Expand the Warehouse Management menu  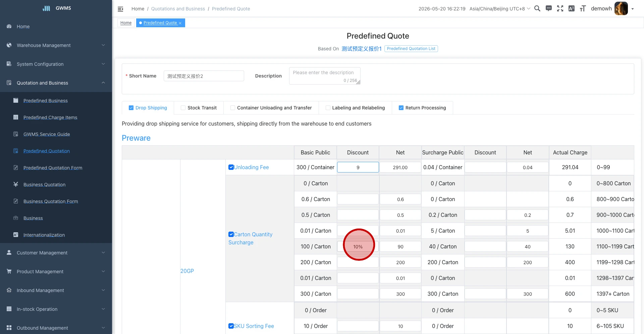pos(103,45)
